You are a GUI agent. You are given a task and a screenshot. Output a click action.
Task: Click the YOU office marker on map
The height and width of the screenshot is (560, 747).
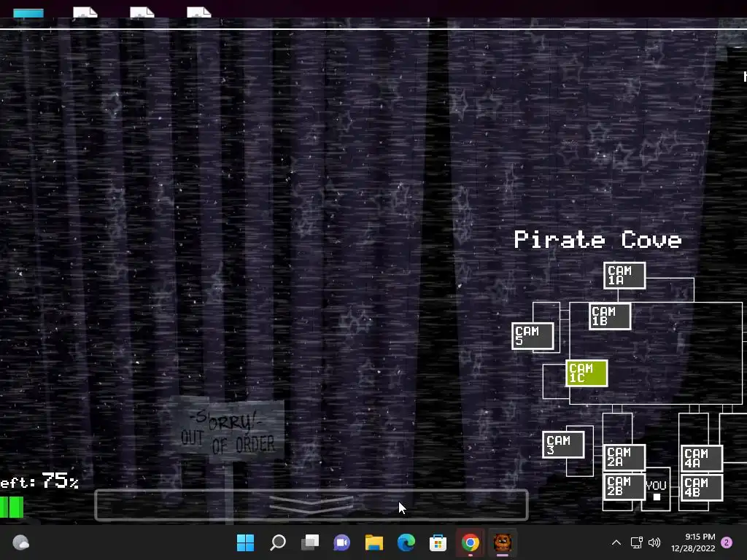656,490
